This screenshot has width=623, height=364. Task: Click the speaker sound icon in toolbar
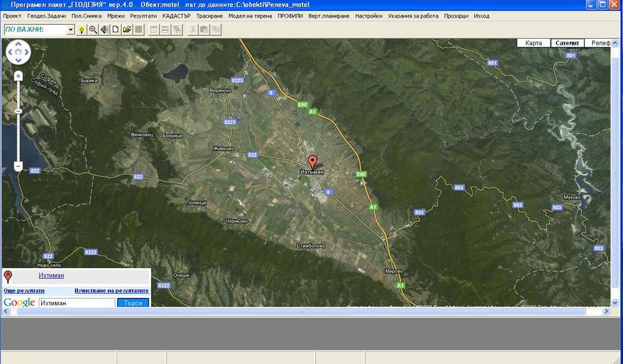105,30
